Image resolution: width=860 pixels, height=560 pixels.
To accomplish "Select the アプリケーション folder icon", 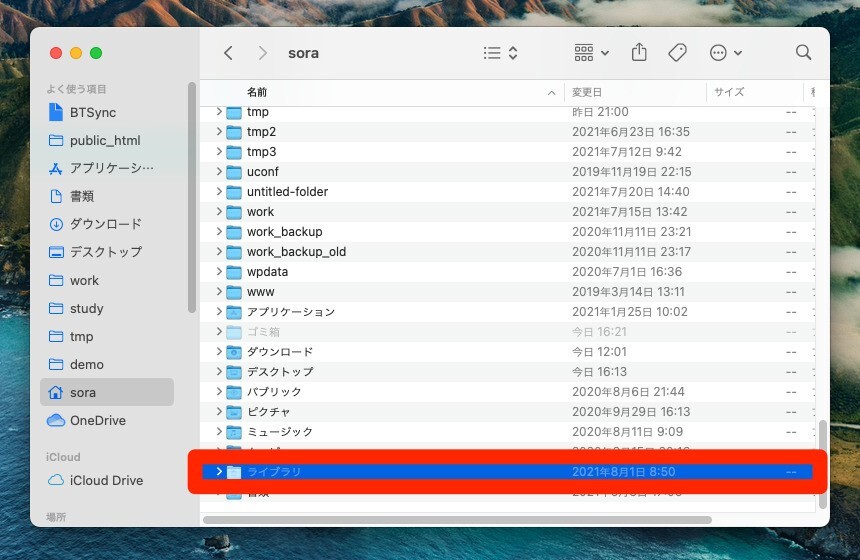I will coord(234,312).
